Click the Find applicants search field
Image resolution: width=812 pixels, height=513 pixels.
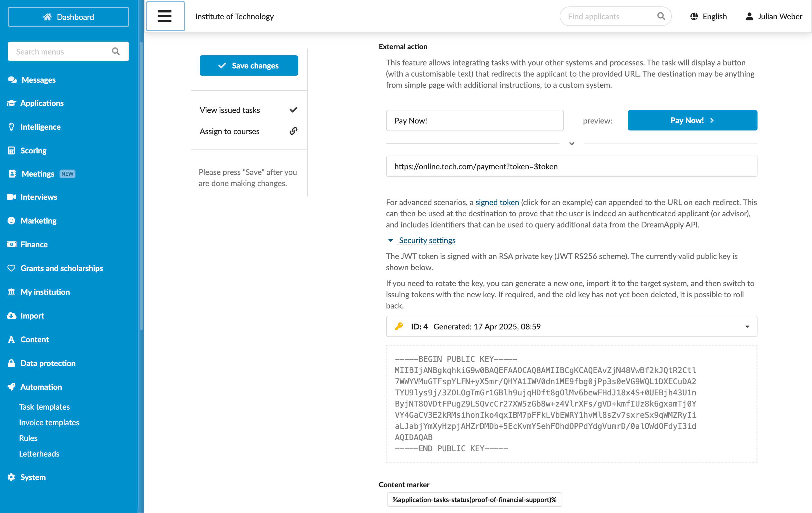[616, 16]
